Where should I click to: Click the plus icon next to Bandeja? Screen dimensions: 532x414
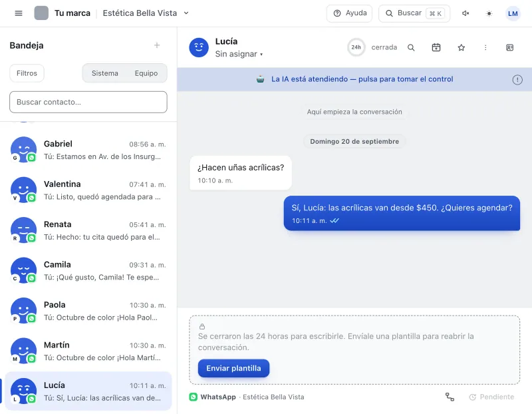click(157, 45)
